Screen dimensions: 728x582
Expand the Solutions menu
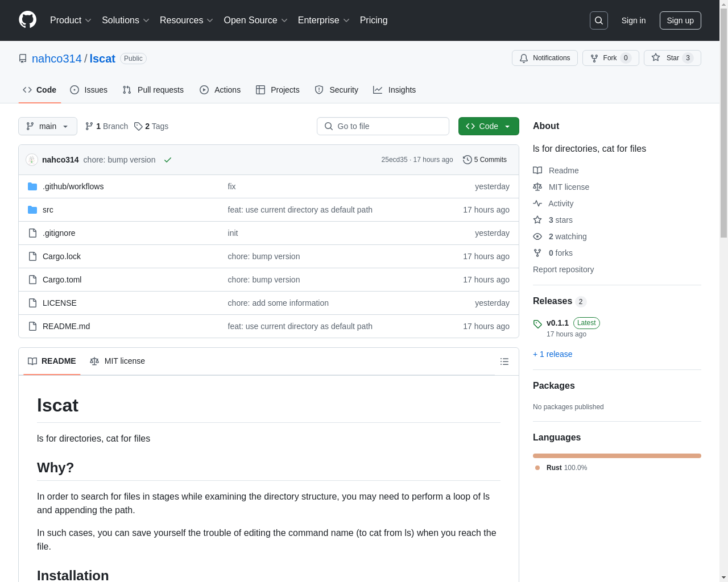pos(126,20)
